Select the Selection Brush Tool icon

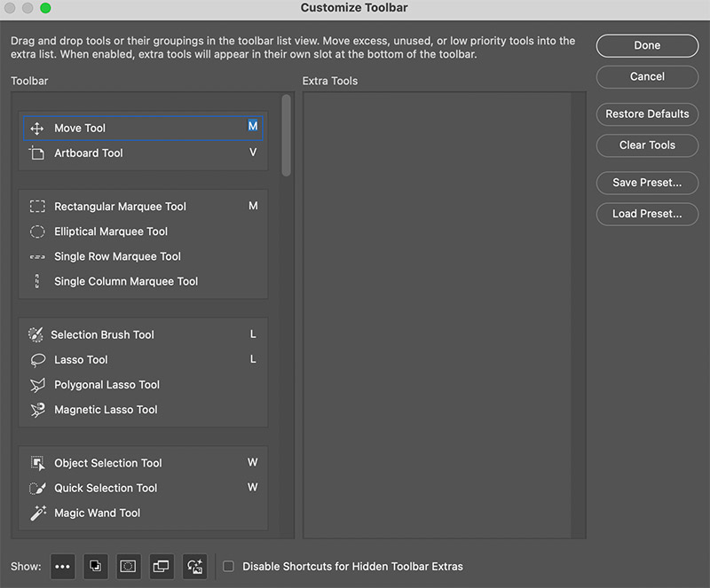tap(37, 334)
